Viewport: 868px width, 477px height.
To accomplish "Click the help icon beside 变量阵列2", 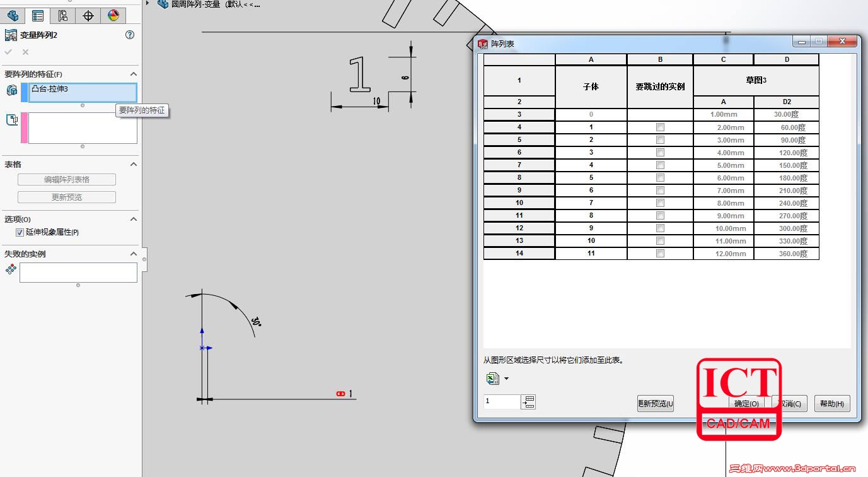I will [x=130, y=35].
